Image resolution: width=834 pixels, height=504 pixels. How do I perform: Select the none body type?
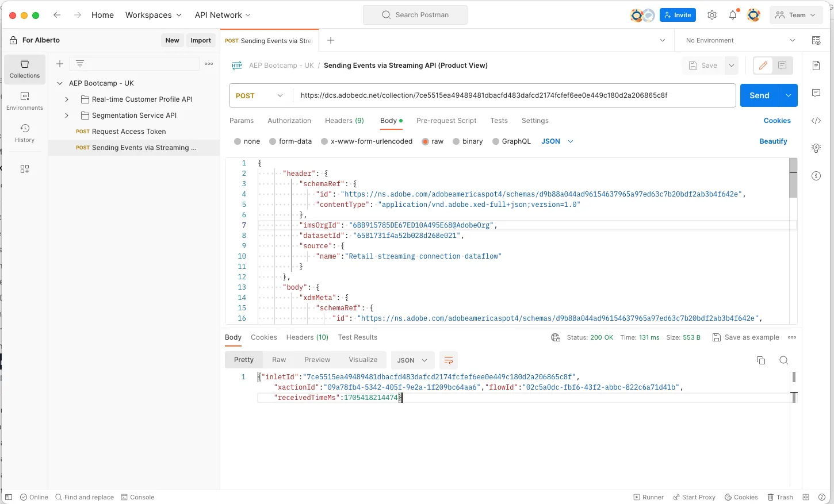(x=247, y=141)
